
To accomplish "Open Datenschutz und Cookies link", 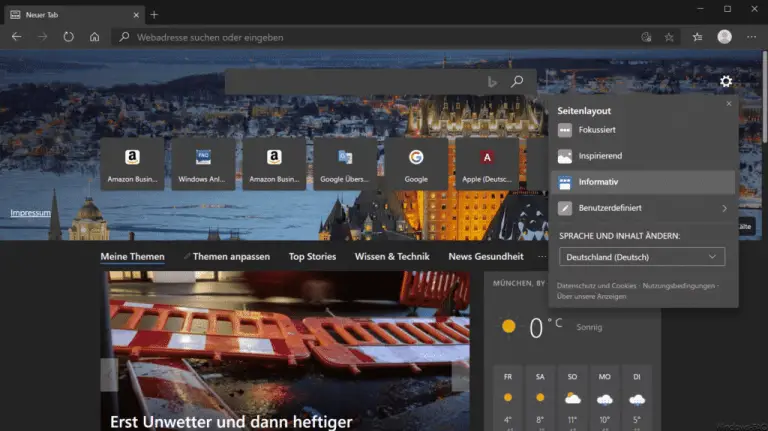I will [596, 286].
